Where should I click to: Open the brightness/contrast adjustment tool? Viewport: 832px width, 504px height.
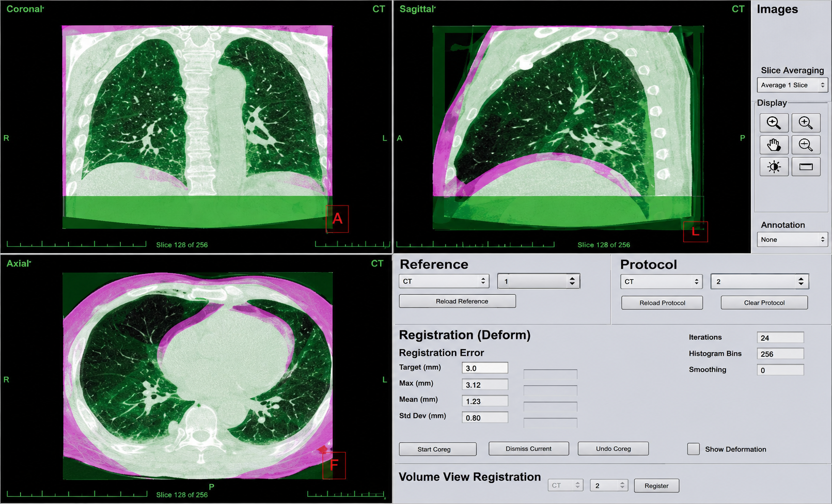(x=774, y=167)
